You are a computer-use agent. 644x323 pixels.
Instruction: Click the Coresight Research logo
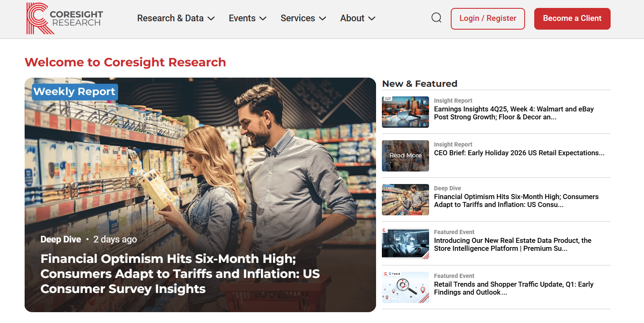click(x=64, y=18)
